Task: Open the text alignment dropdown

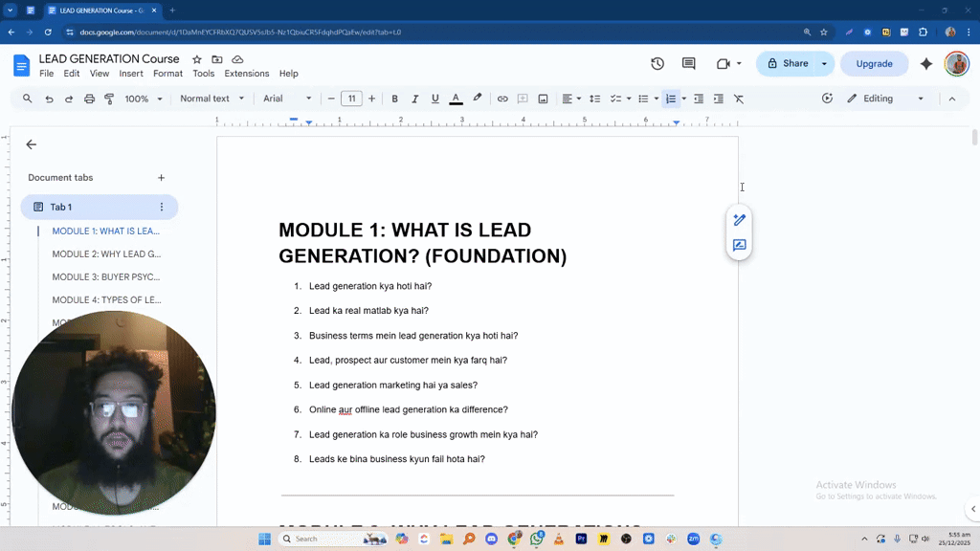Action: tap(571, 99)
